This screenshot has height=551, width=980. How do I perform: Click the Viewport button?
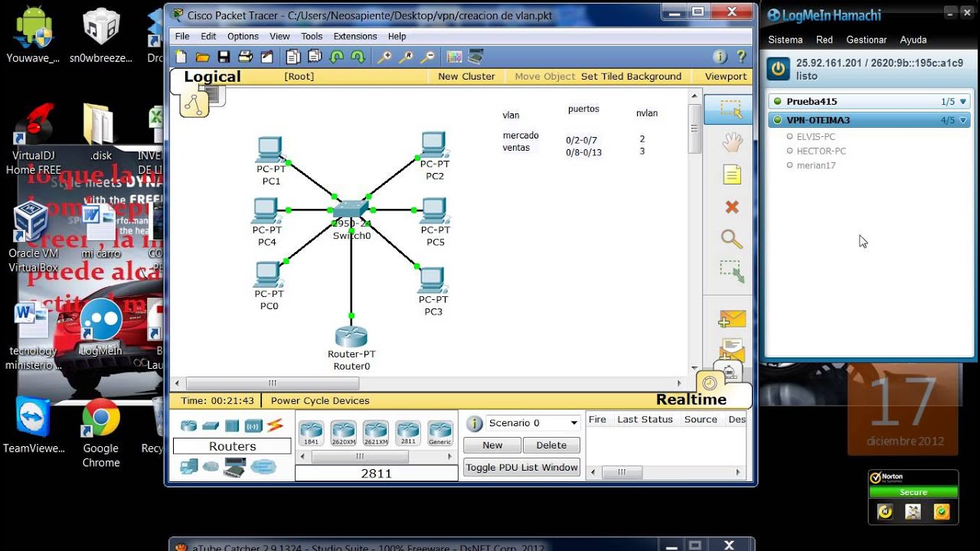tap(726, 77)
